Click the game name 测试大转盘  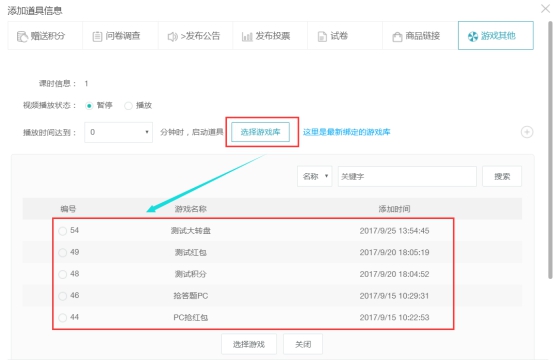(190, 231)
